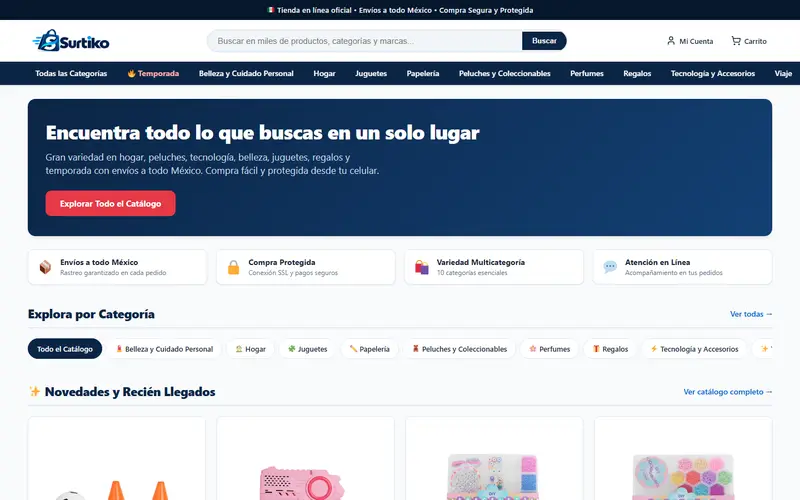This screenshot has height=500, width=800.
Task: Open Tecnología y Accesorios in nav bar
Action: coord(713,73)
